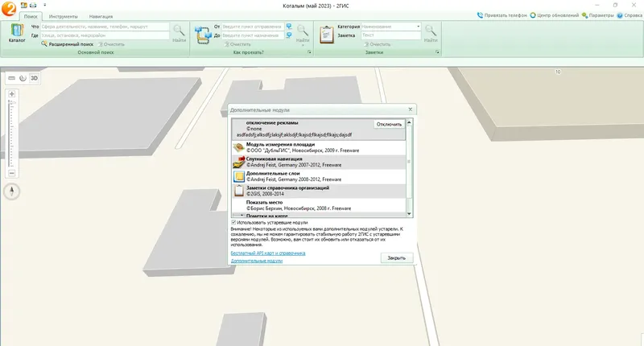Click the Привязать телефон phone icon

point(480,15)
